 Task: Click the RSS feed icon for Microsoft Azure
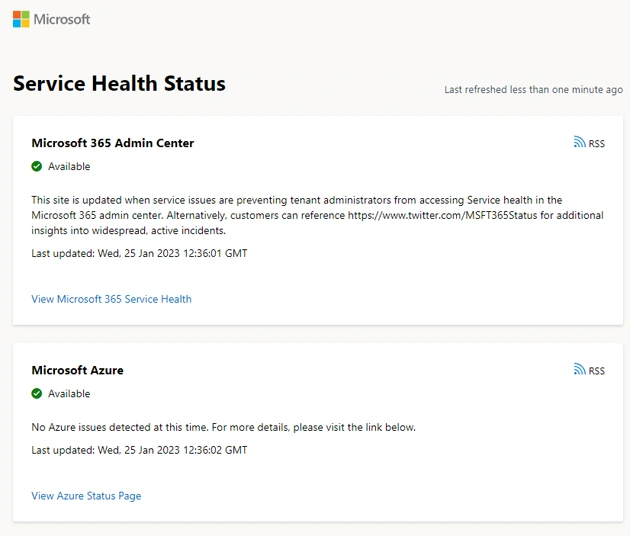point(579,370)
